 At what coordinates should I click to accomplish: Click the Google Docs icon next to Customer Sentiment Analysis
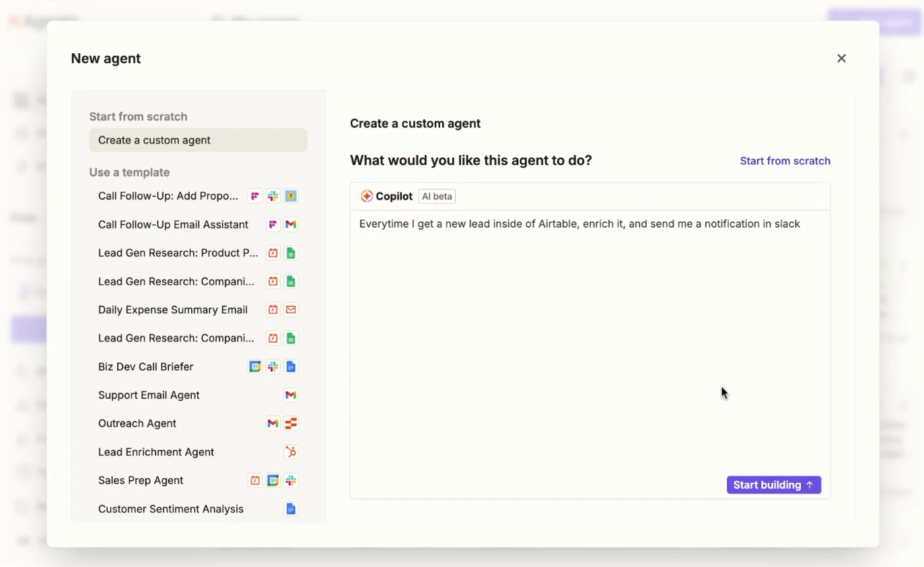coord(291,509)
